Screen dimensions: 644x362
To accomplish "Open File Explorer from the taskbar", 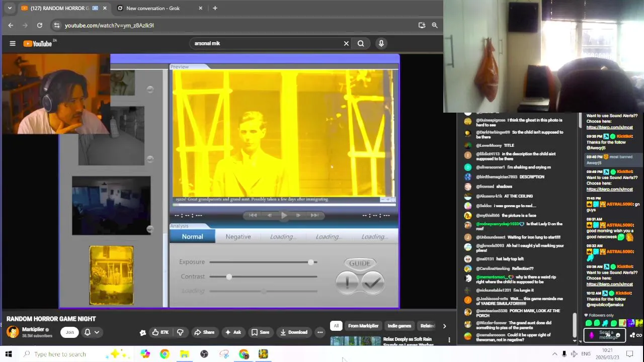I will pyautogui.click(x=184, y=354).
